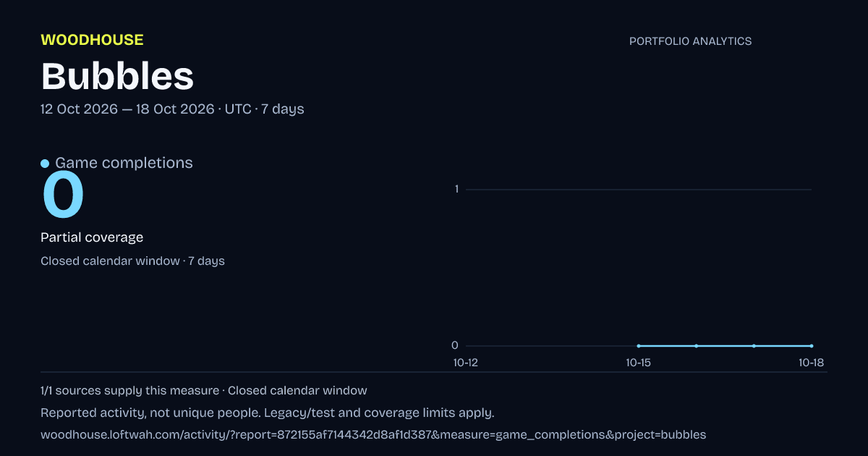The image size is (868, 456).
Task: Click the large 0 completions value
Action: pyautogui.click(x=64, y=195)
